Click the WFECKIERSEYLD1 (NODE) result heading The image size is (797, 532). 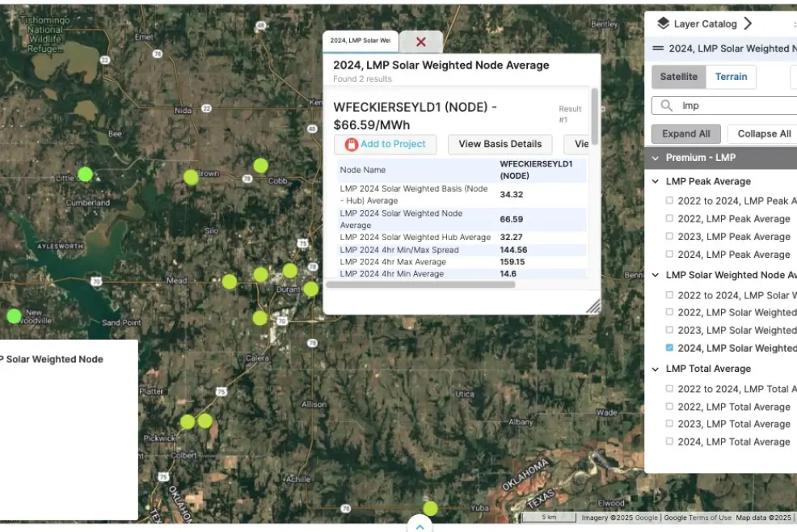tap(415, 116)
